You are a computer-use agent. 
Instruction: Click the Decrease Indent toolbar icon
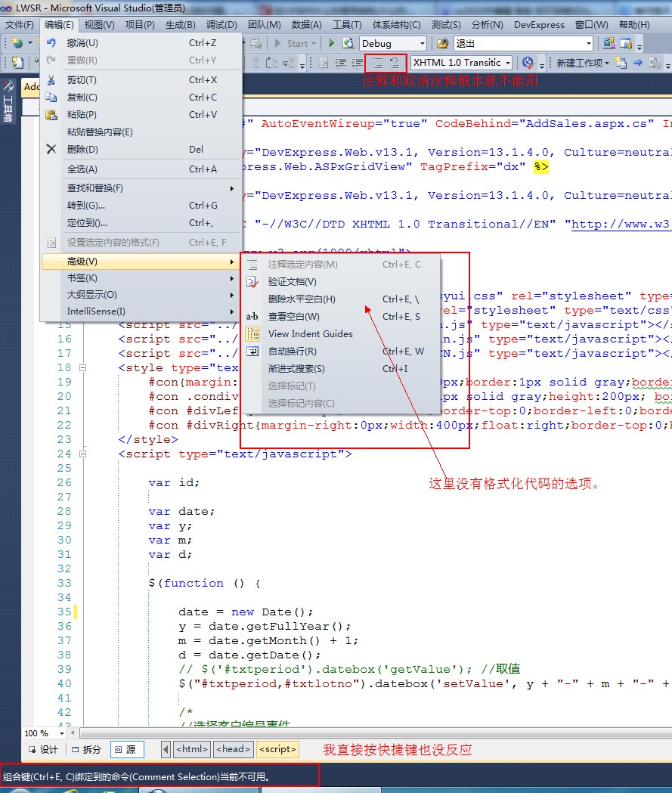[340, 63]
